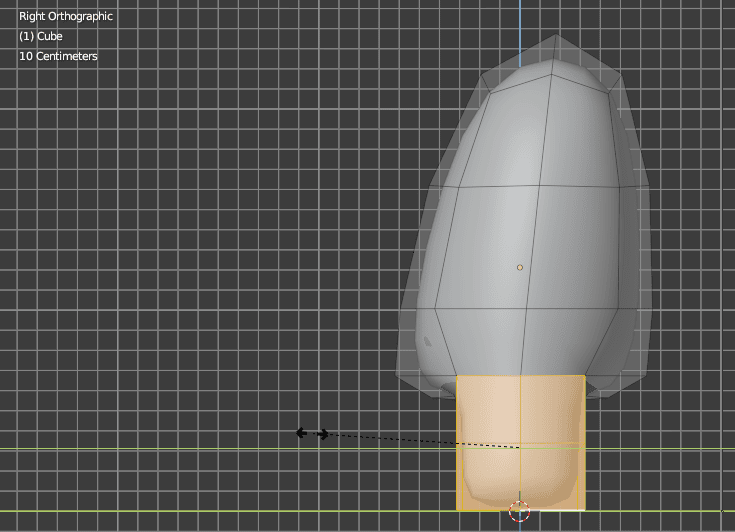This screenshot has height=532, width=735.
Task: Click the orange object origin dot
Action: pyautogui.click(x=520, y=267)
